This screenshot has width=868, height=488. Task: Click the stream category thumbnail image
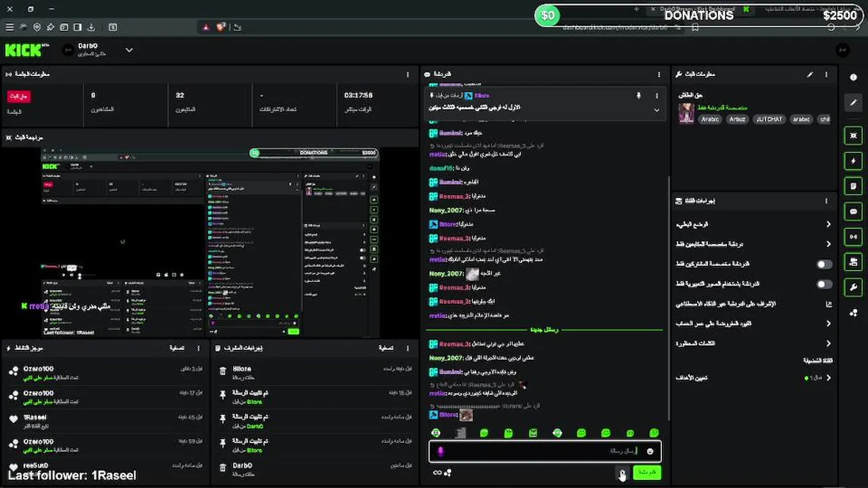(686, 113)
